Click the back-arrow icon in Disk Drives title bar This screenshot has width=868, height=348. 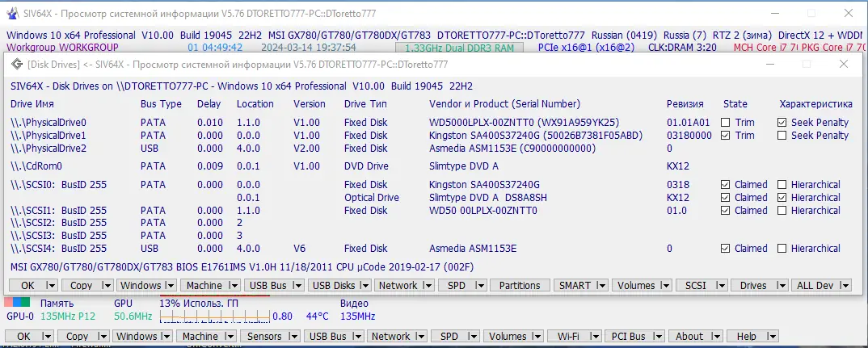[17, 64]
